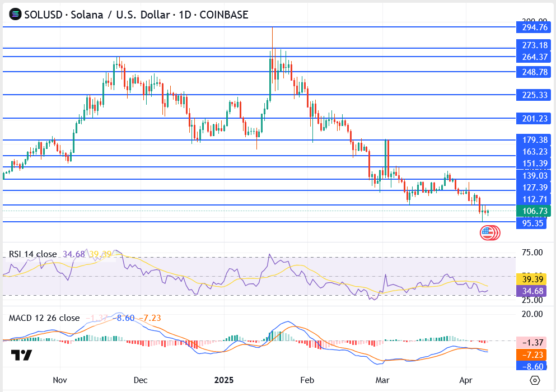This screenshot has height=392, width=556.
Task: Click the Solana coin logo icon
Action: point(15,15)
